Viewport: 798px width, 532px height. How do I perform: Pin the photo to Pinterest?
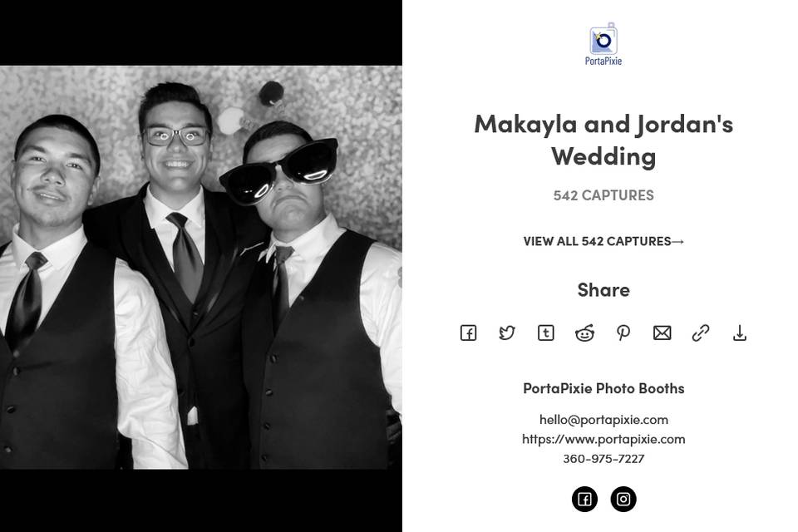pyautogui.click(x=623, y=333)
